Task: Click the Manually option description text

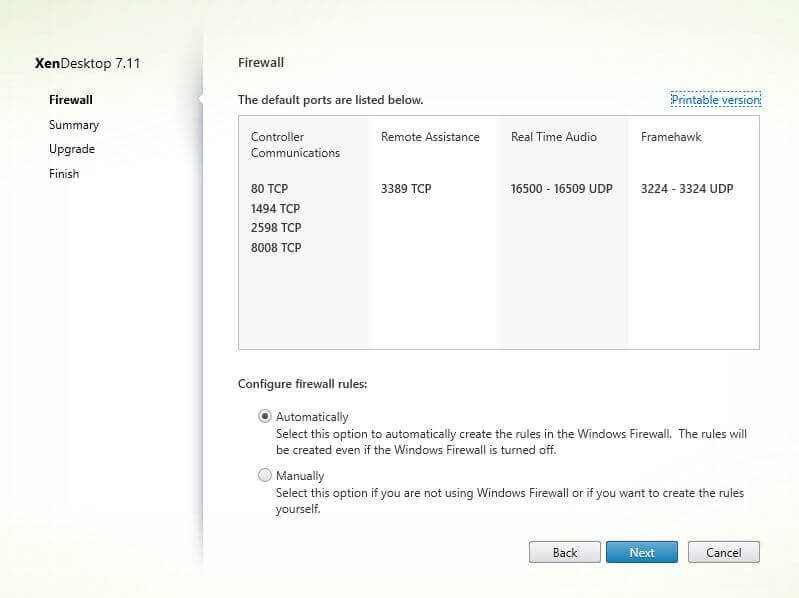Action: (x=510, y=501)
